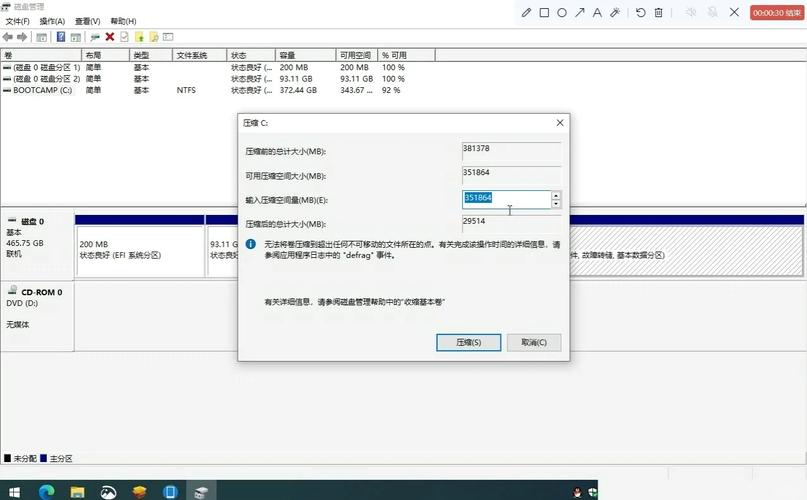Open the mountain picture app on taskbar
The image size is (807, 500).
108,491
